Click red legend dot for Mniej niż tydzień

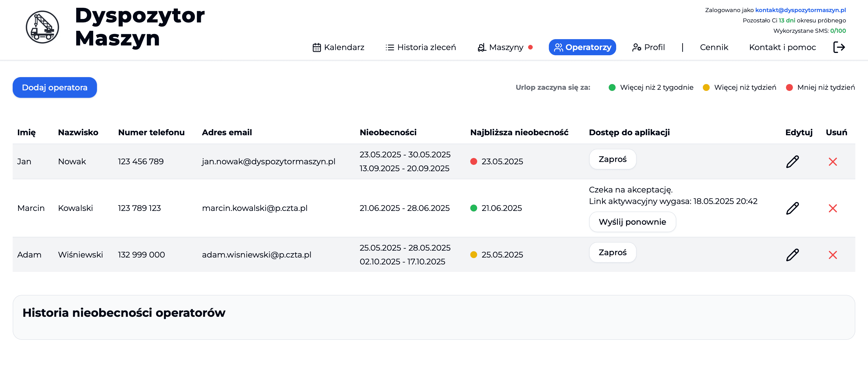789,88
